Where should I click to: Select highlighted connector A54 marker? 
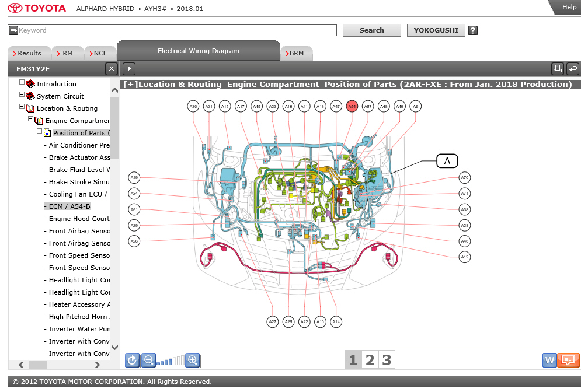352,107
